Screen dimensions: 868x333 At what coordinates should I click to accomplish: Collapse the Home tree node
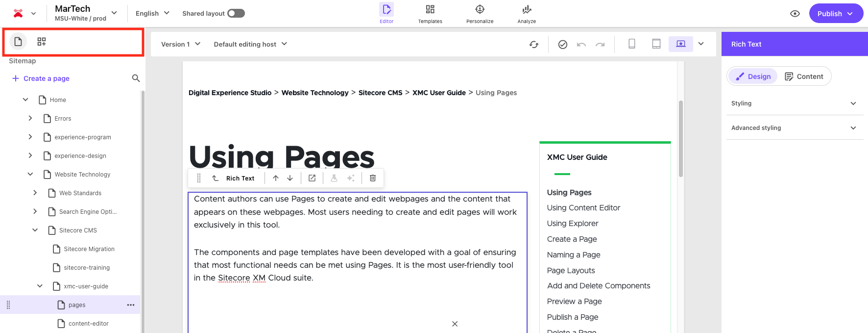click(25, 100)
